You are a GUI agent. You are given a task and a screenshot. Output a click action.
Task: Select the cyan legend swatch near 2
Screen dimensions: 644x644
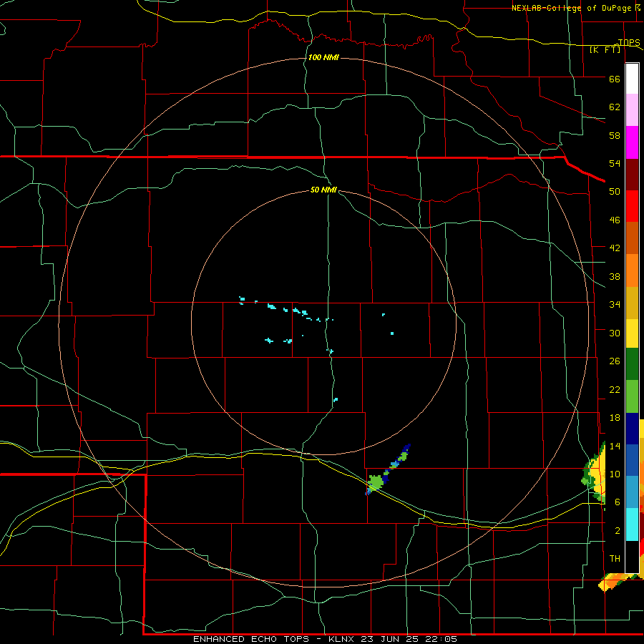tap(632, 525)
